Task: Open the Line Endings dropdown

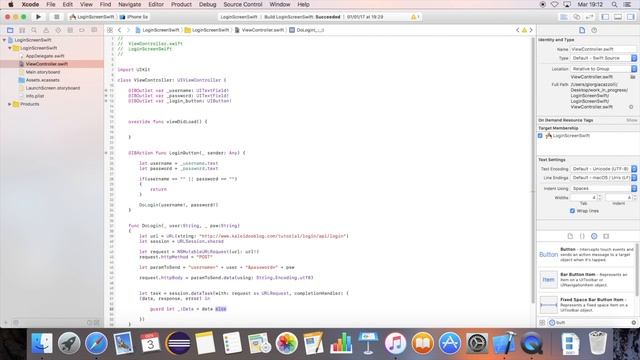Action: 603,178
